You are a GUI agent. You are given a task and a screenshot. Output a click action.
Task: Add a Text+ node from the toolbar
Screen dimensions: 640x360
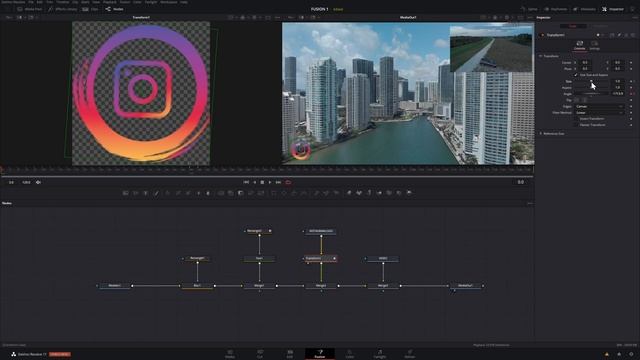coord(146,193)
